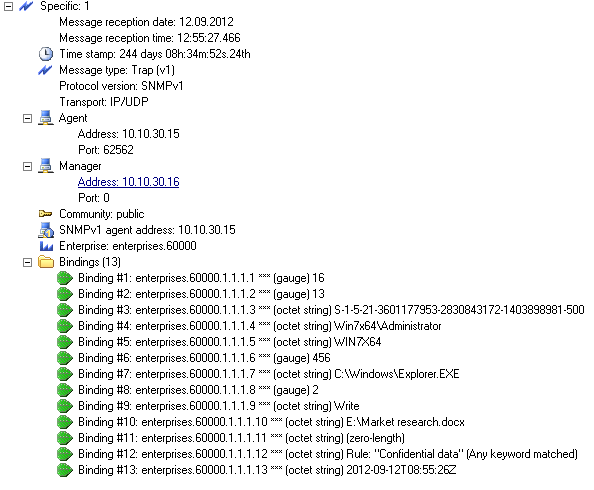Click the SNMPv1 agent address icon
Viewport: 594px width, 490px height.
(x=46, y=230)
